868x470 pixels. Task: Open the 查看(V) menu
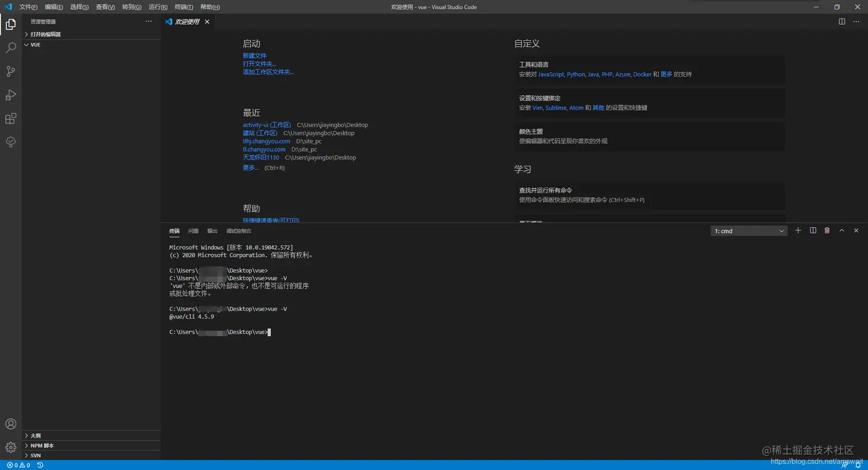105,7
